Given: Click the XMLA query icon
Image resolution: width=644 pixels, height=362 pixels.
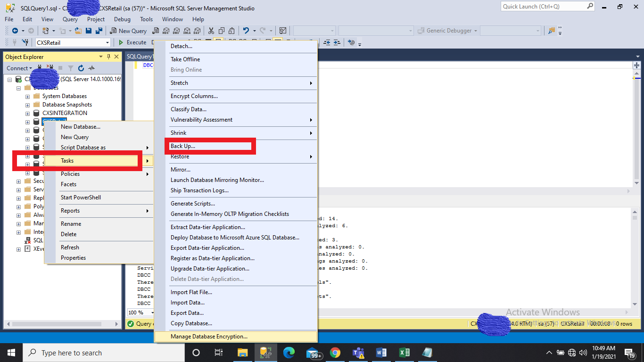Looking at the screenshot, I should 186,31.
